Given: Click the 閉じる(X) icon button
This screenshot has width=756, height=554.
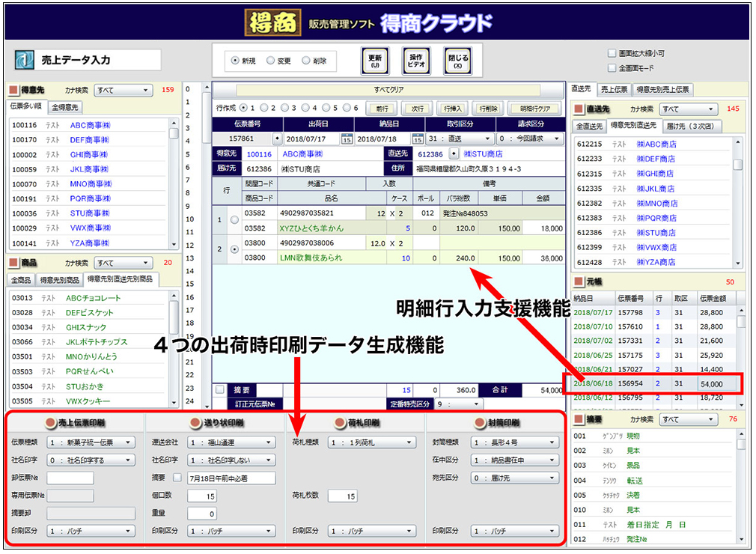Looking at the screenshot, I should (457, 61).
